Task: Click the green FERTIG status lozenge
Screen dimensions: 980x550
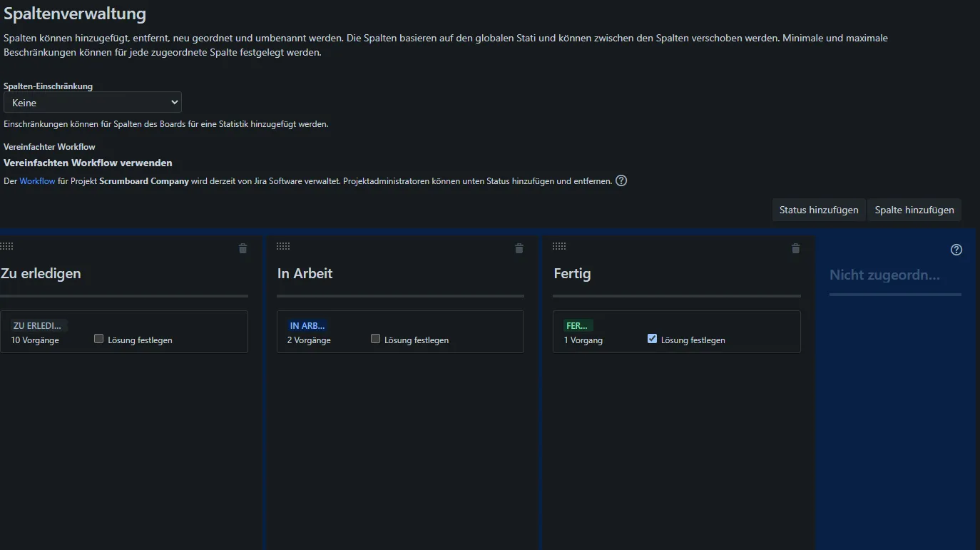Action: coord(577,325)
